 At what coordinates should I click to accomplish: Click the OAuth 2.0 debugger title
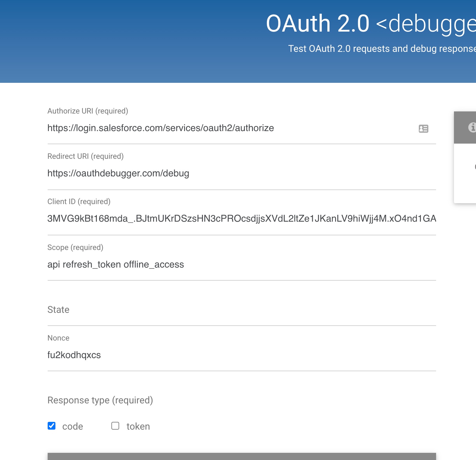point(371,24)
